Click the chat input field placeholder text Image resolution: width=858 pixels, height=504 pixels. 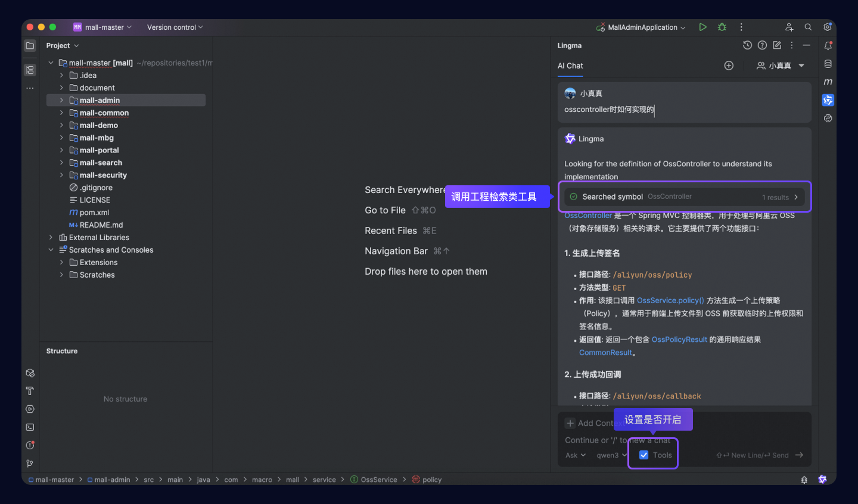click(618, 440)
